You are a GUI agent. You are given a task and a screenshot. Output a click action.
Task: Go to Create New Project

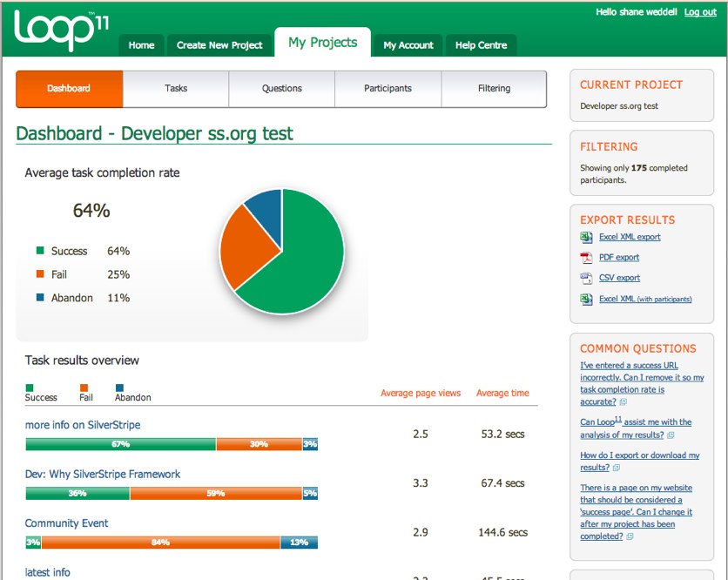[x=219, y=45]
